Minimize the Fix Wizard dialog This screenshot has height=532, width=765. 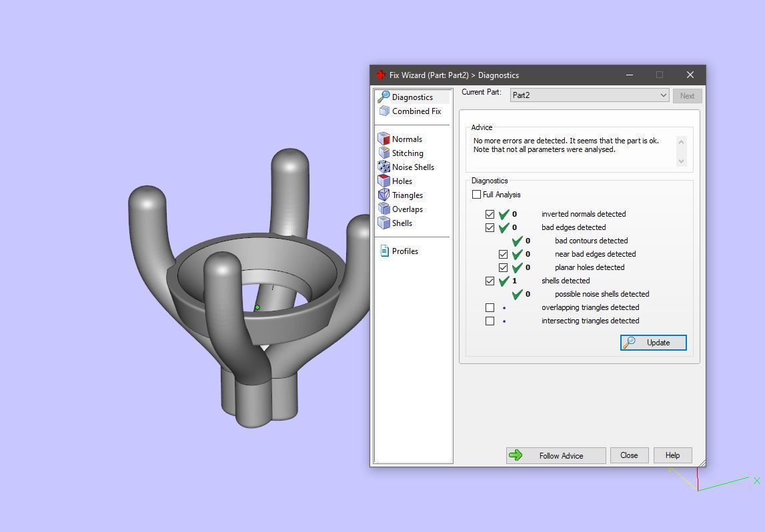[x=630, y=75]
